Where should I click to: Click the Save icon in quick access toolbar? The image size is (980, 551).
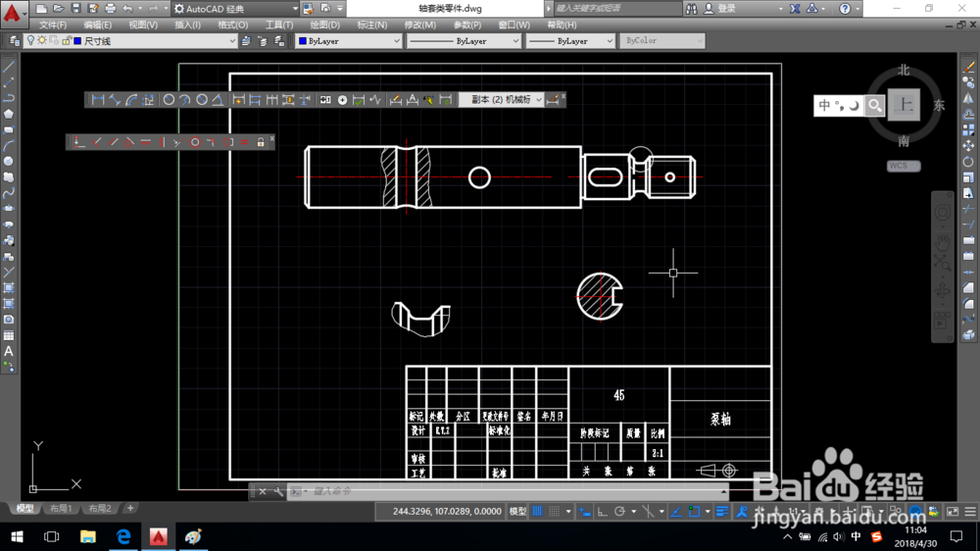click(75, 9)
